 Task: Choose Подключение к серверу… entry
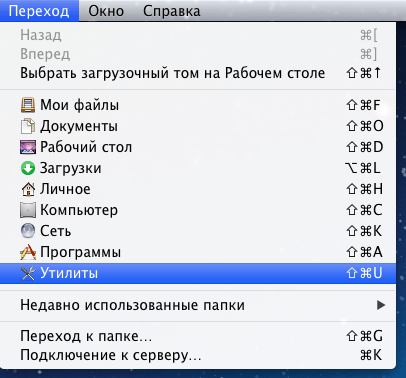point(198,355)
